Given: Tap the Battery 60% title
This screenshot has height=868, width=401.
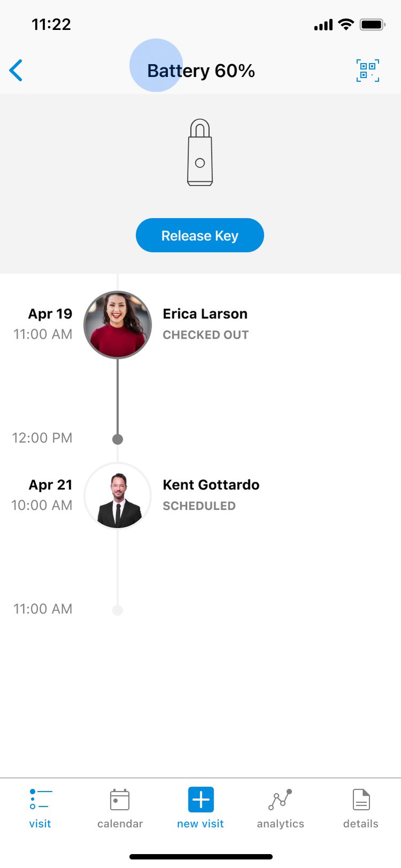Looking at the screenshot, I should pyautogui.click(x=201, y=71).
